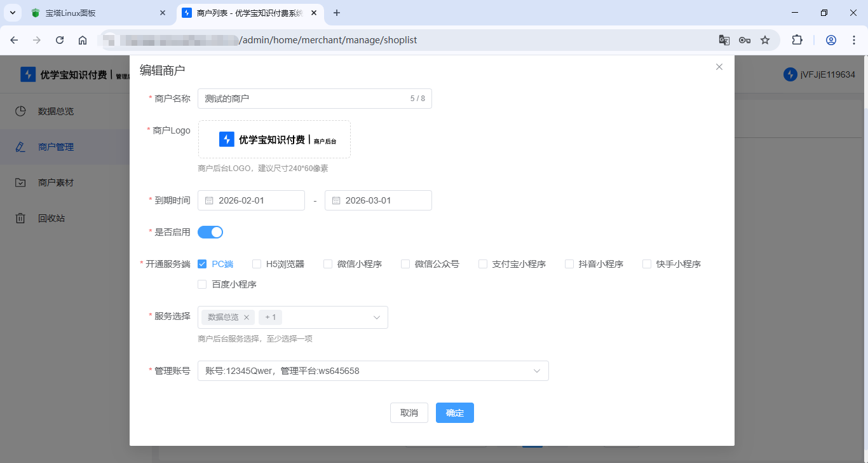Click the 确定 button to save

(454, 412)
